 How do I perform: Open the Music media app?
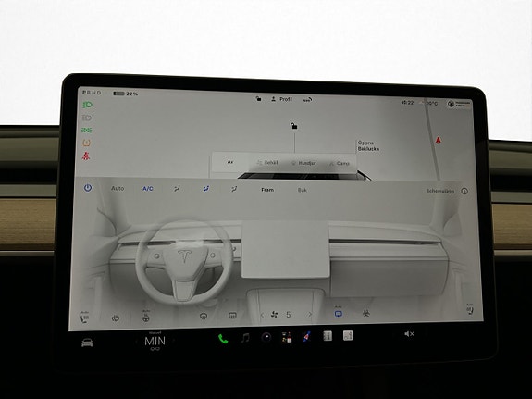click(x=245, y=338)
